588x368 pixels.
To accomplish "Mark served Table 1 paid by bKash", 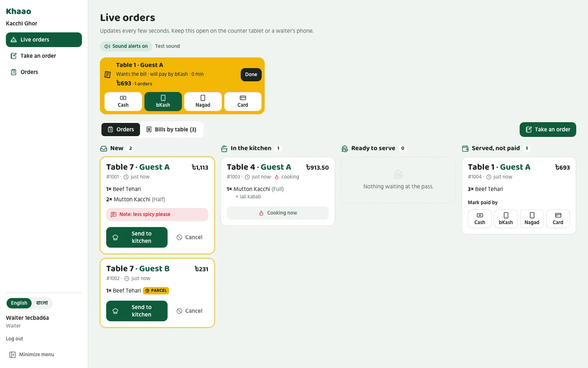I will point(506,219).
